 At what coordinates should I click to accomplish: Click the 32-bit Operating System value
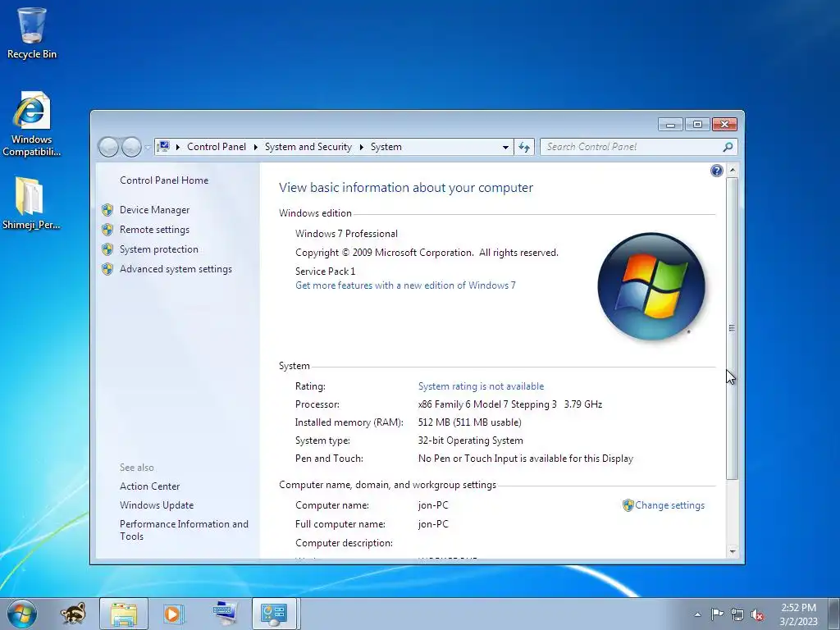pos(470,441)
